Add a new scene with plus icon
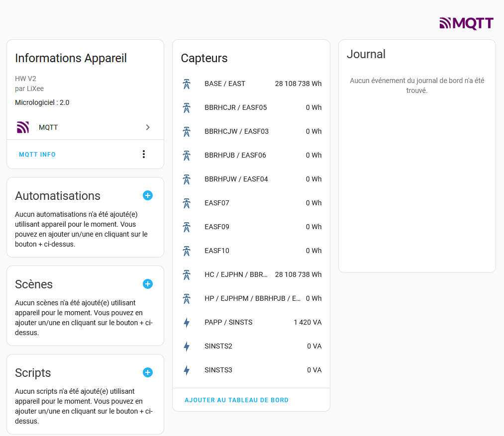Image resolution: width=504 pixels, height=436 pixels. click(x=148, y=284)
